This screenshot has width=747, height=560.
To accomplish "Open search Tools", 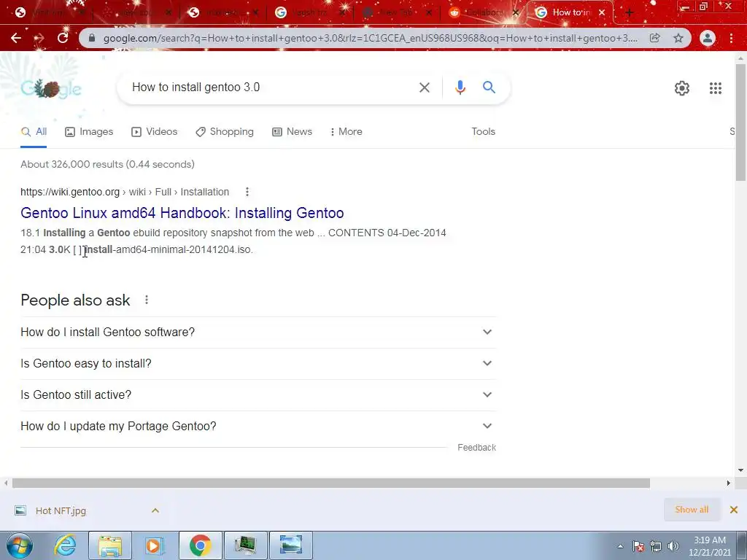I will click(x=483, y=131).
